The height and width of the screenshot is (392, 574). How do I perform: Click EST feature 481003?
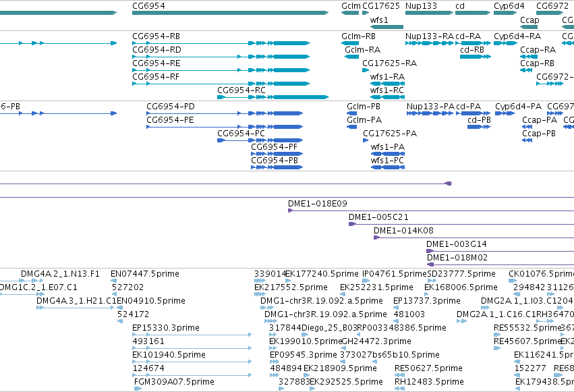(397, 321)
